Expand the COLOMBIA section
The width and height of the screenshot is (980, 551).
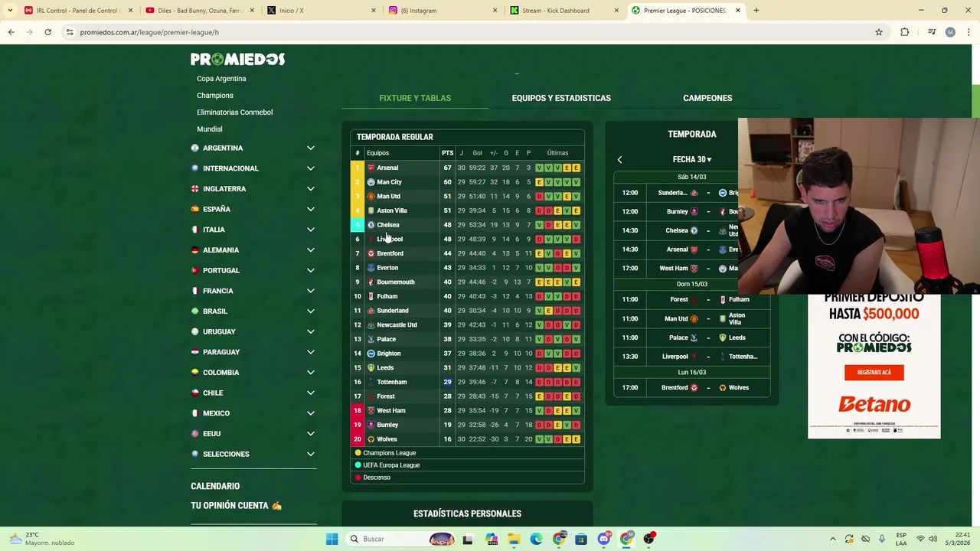click(x=253, y=373)
